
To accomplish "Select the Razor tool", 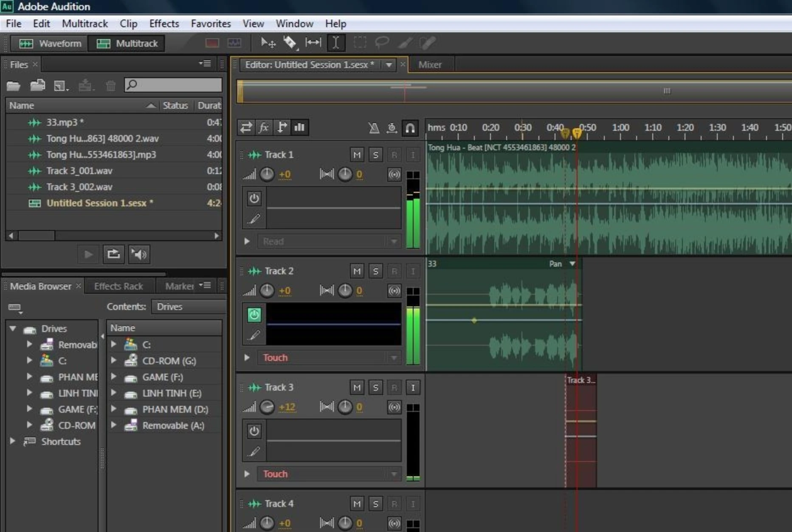I will (x=290, y=43).
